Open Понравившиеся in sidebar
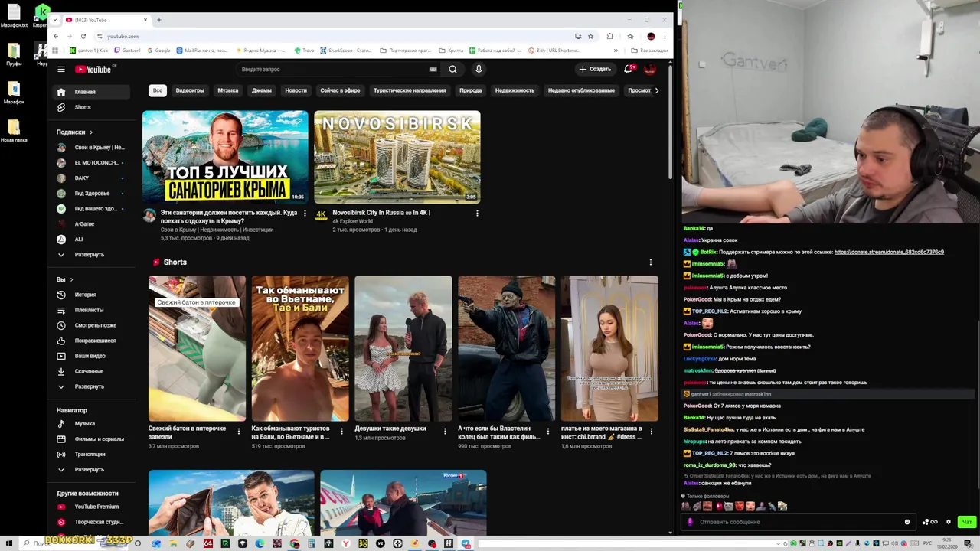Image resolution: width=980 pixels, height=551 pixels. pyautogui.click(x=92, y=341)
